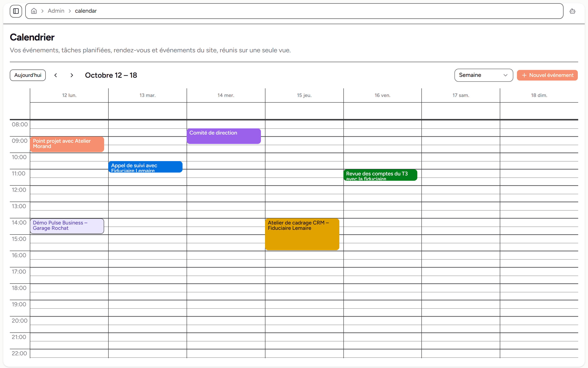Viewport: 588px width, 368px height.
Task: Open Revue des comptes du T3 event
Action: (380, 175)
